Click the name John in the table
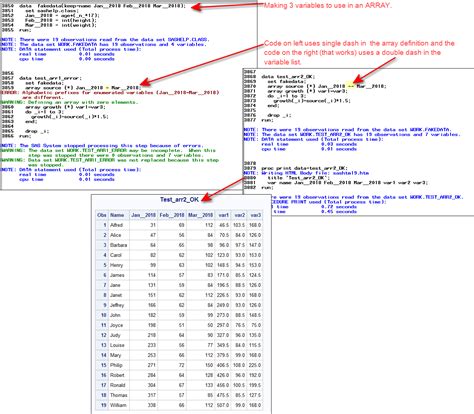 click(x=115, y=315)
